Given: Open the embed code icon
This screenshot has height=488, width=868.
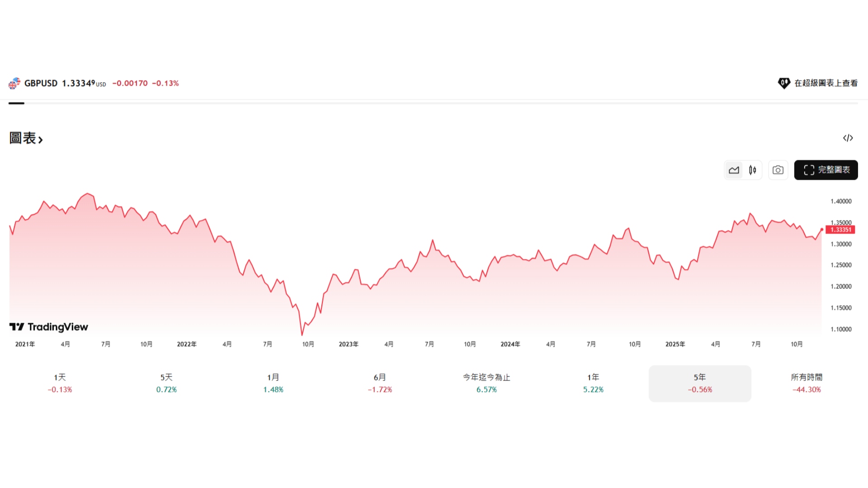Looking at the screenshot, I should point(848,138).
